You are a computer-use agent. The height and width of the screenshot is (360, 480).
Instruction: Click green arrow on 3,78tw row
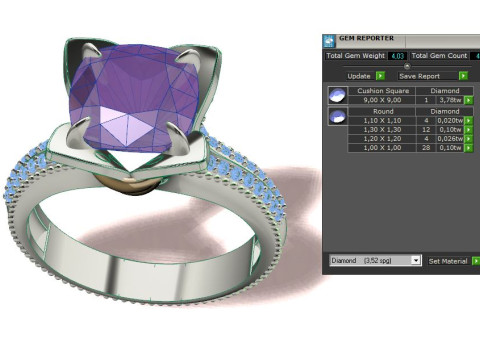click(469, 100)
